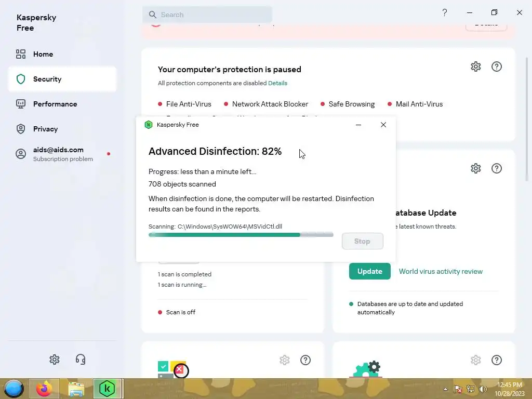Viewport: 532px width, 399px height.
Task: Open help for protection paused panel
Action: click(x=496, y=66)
